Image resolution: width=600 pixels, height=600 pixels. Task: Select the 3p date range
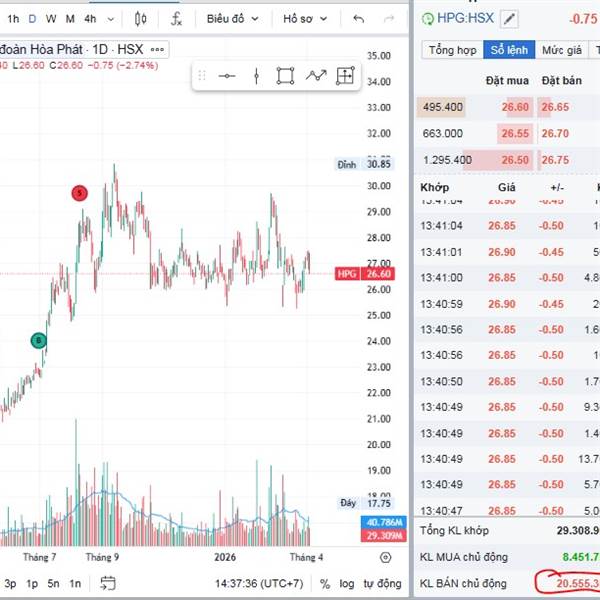pyautogui.click(x=10, y=584)
